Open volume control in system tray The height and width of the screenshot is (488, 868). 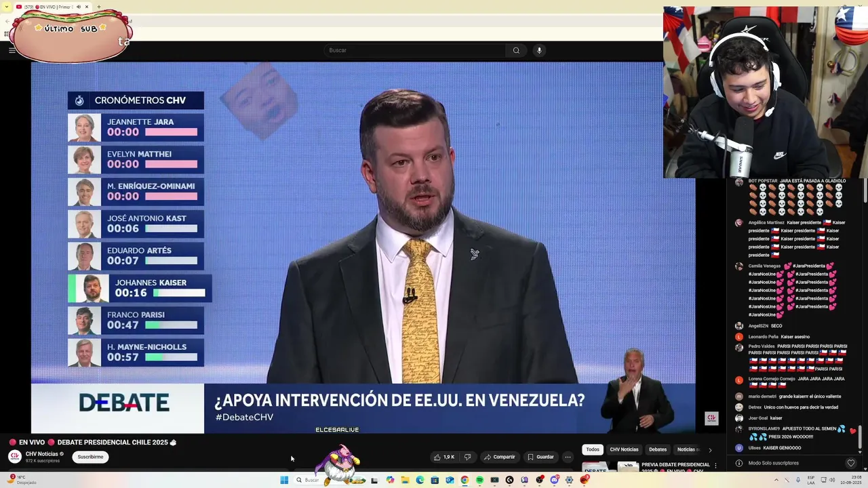coord(832,480)
